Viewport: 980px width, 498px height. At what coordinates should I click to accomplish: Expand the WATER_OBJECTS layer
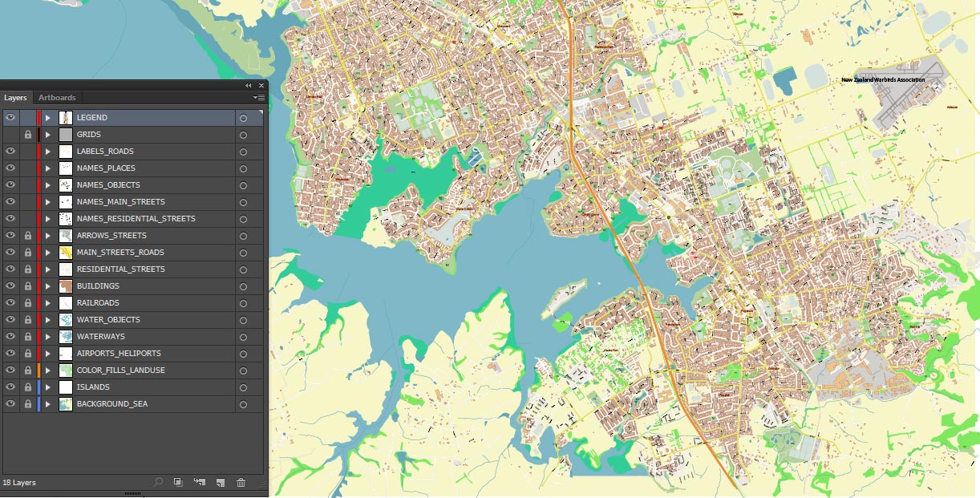point(48,320)
